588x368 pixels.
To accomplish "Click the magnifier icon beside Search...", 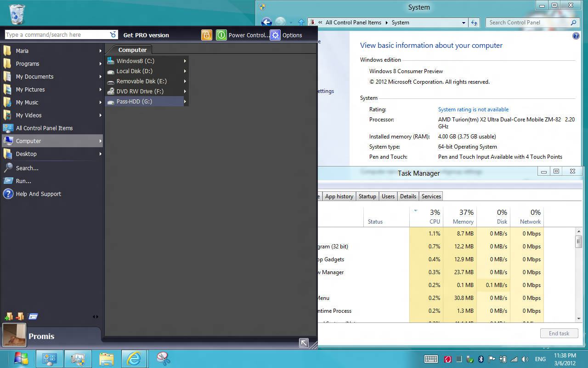I will 8,168.
